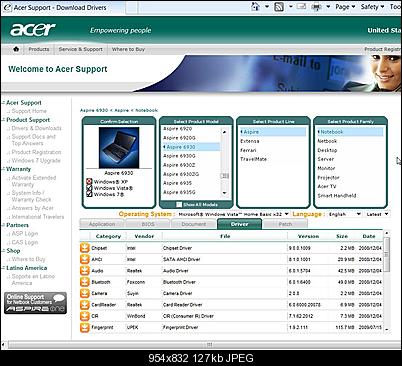Open the Operating System dropdown

233,214
